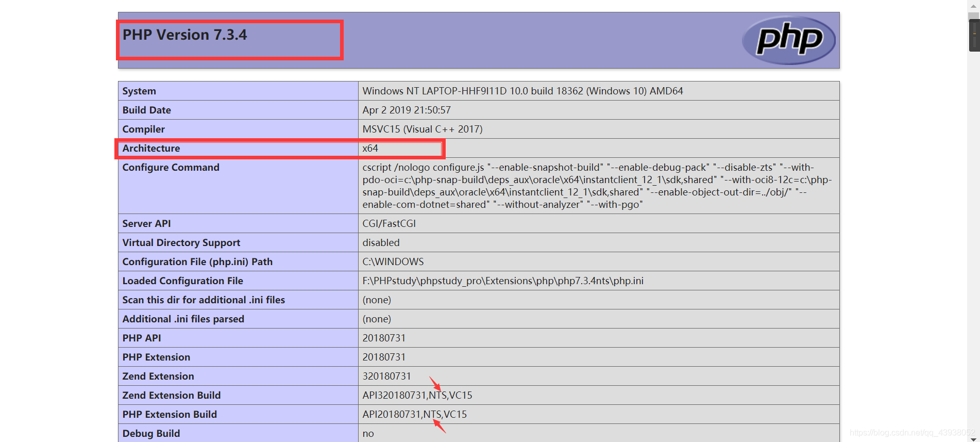Select the Windows NT LAPTOP system value

pyautogui.click(x=522, y=91)
